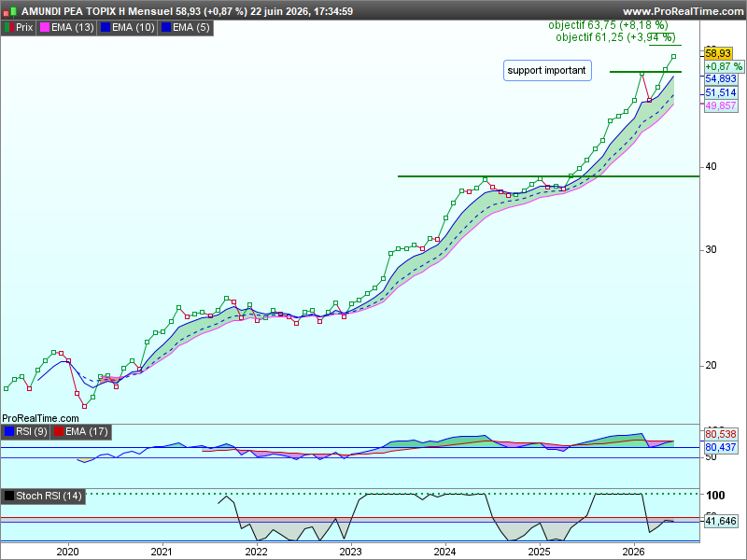The image size is (747, 560).
Task: Click the 100 label on Stoch RSI axis
Action: pyautogui.click(x=715, y=496)
